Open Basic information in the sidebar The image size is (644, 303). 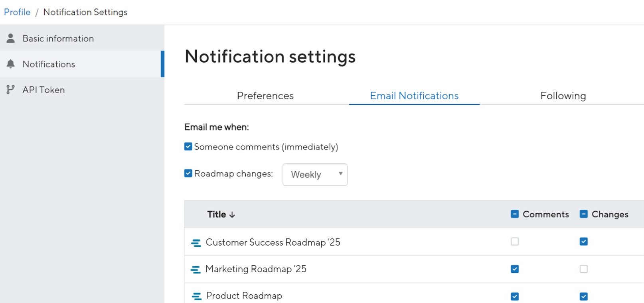pyautogui.click(x=82, y=38)
